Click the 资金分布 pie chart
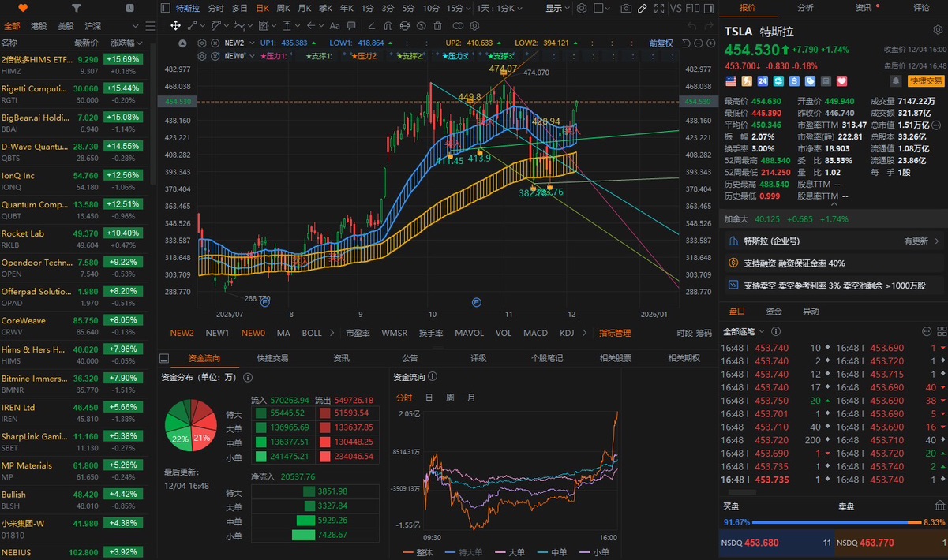Screen dimensions: 948x560 [x=191, y=427]
